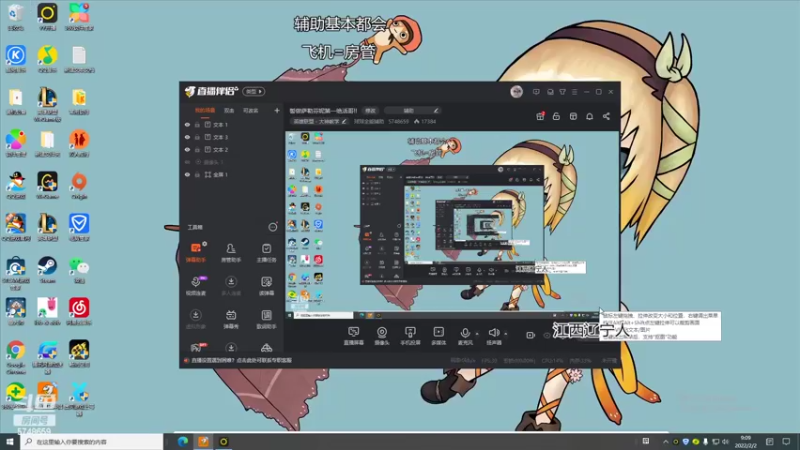Viewport: 800px width, 450px height.
Task: Click the open padlock icon beside gift
Action: 556,116
